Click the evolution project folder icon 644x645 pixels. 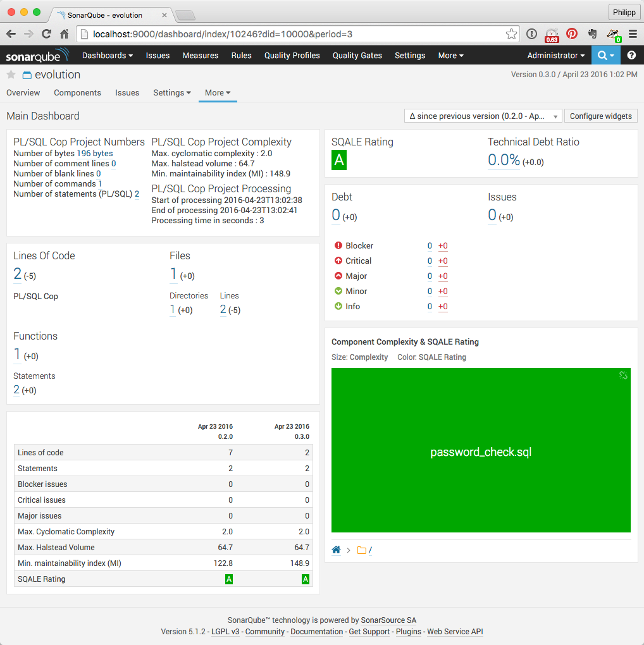[27, 75]
